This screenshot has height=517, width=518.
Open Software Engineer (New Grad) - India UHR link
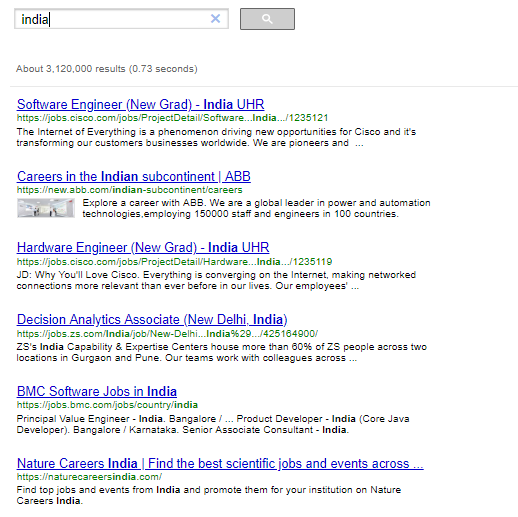click(x=140, y=104)
